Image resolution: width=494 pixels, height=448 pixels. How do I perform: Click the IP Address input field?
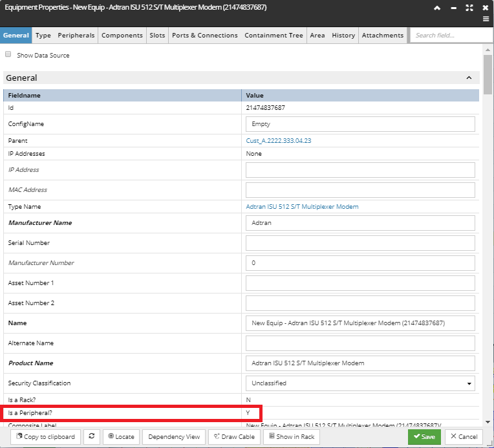[x=360, y=170]
